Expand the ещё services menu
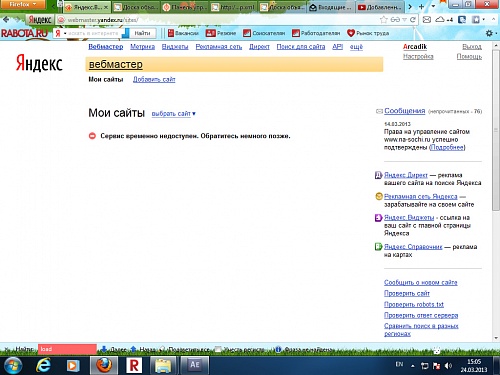The height and width of the screenshot is (375, 500). pos(356,47)
